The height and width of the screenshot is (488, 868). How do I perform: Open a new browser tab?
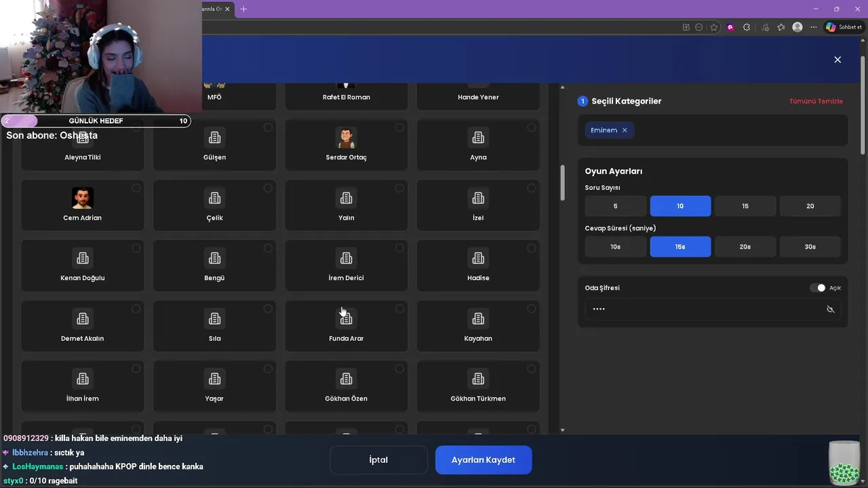point(243,9)
